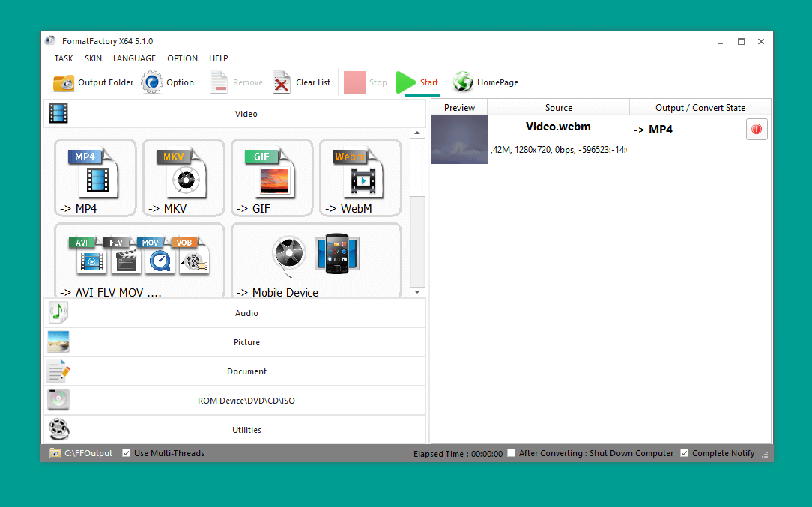This screenshot has height=507, width=812.
Task: Enable After Converting Shut Down Computer
Action: [512, 452]
